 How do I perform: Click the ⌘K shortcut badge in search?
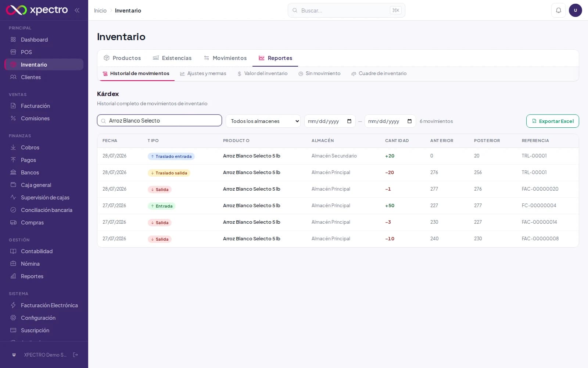[x=396, y=10]
